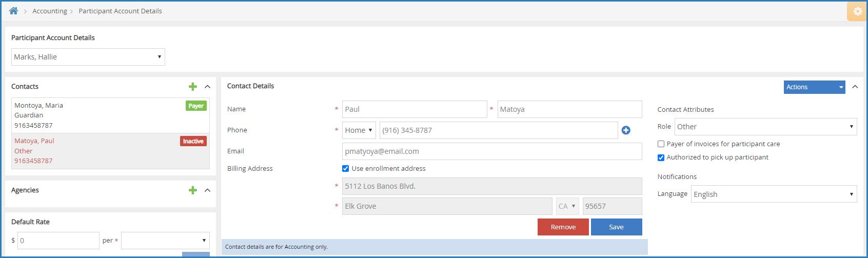
Task: Check Payer of invoices for participant care
Action: click(661, 144)
